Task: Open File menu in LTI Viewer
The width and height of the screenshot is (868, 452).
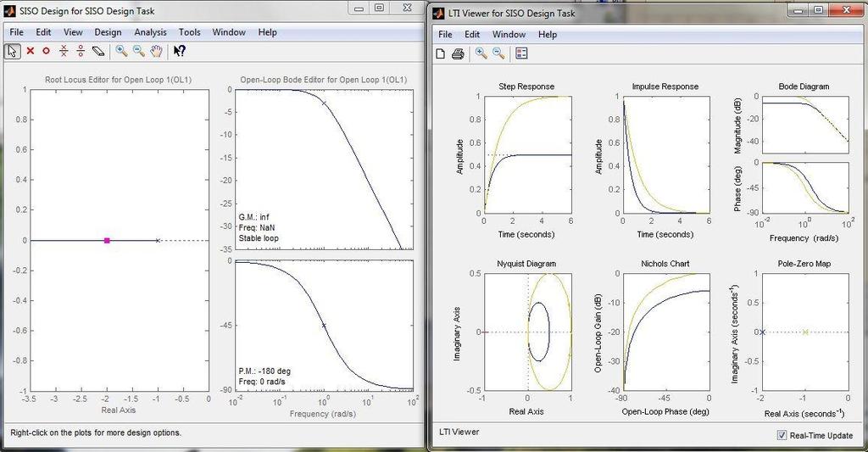Action: [x=445, y=34]
